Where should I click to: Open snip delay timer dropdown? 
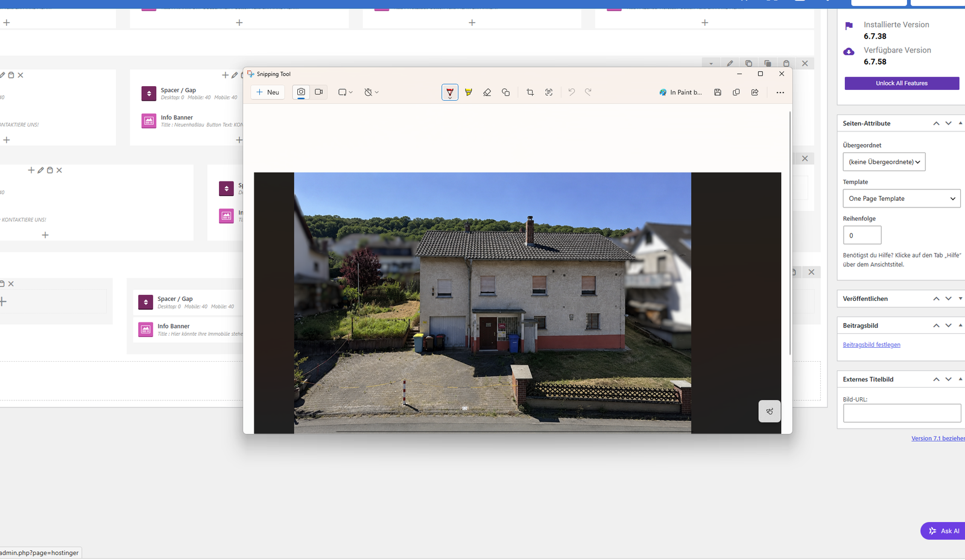click(x=372, y=92)
